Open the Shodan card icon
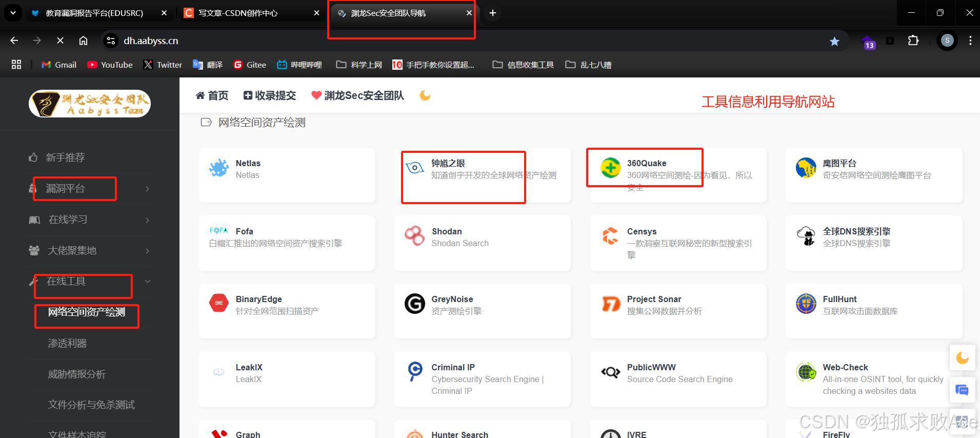Image resolution: width=980 pixels, height=438 pixels. [414, 236]
